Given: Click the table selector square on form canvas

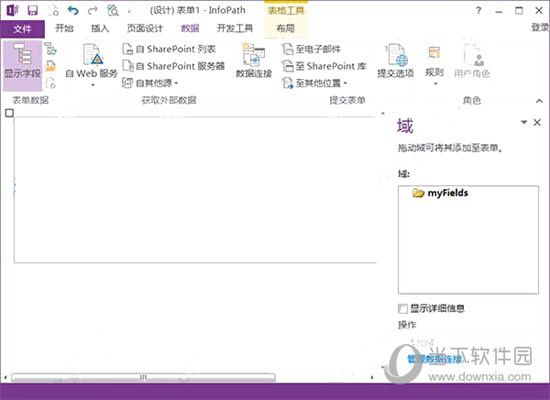Looking at the screenshot, I should tap(9, 113).
